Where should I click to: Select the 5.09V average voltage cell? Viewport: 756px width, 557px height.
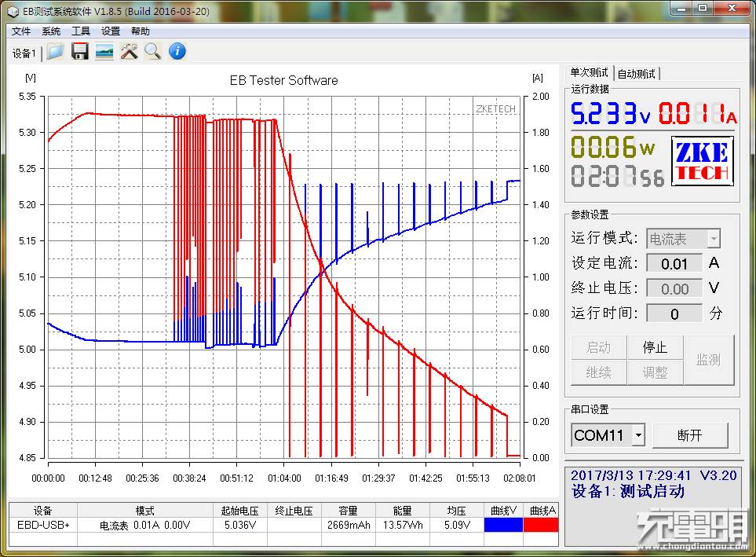(x=457, y=525)
